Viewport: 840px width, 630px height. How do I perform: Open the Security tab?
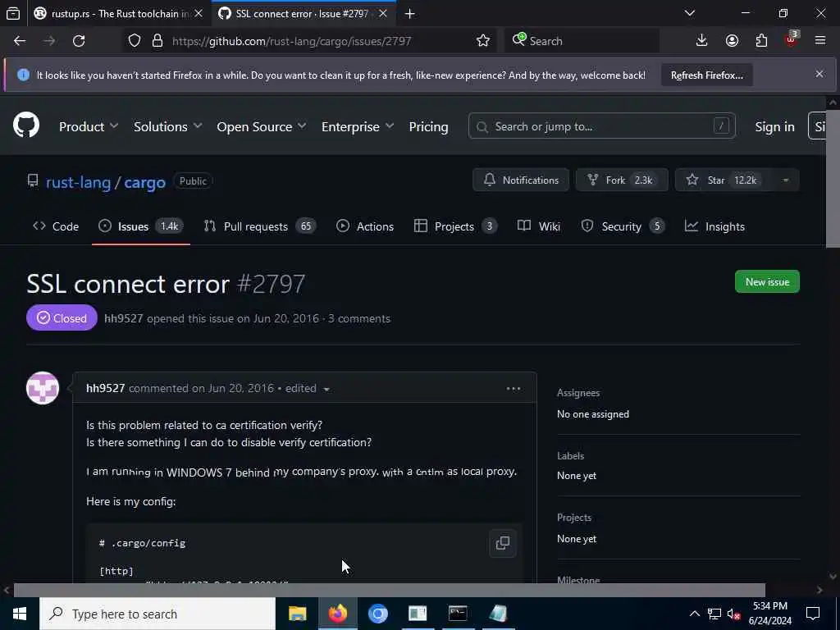coord(623,226)
